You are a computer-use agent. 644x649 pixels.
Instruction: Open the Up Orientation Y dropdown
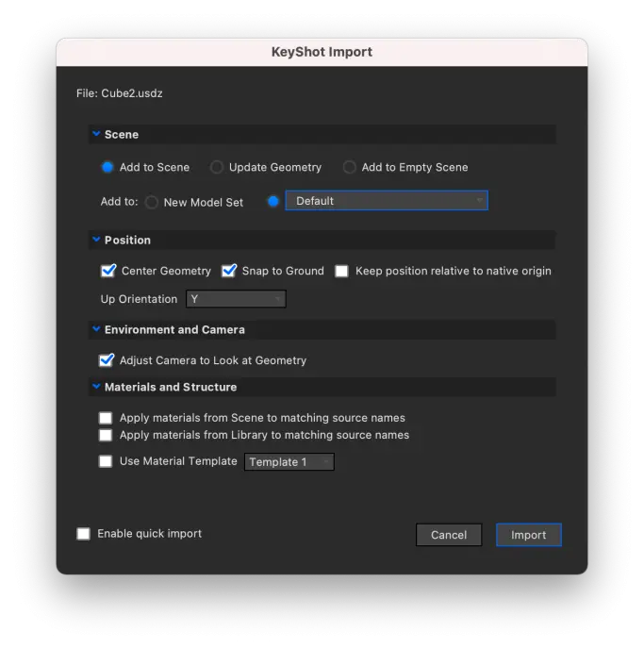click(x=236, y=299)
